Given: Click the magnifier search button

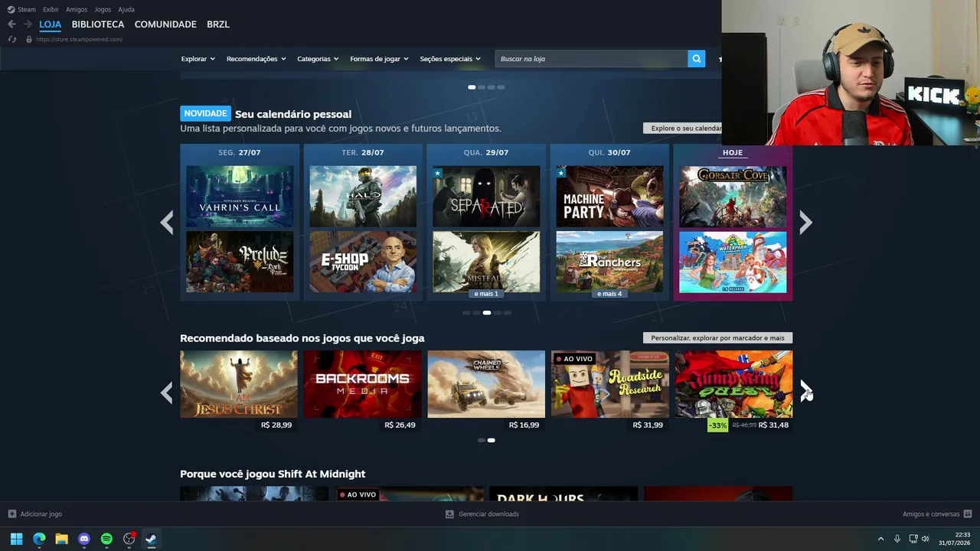Looking at the screenshot, I should 696,59.
